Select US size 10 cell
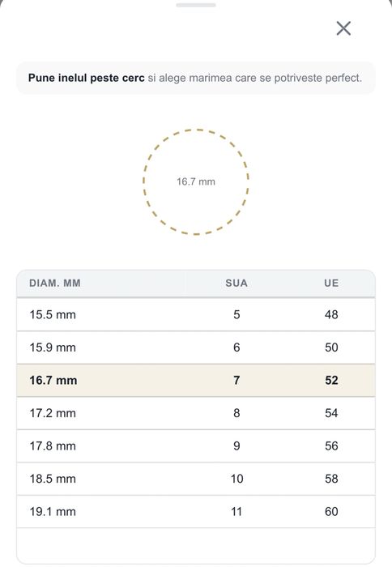392x567 pixels. tap(236, 479)
